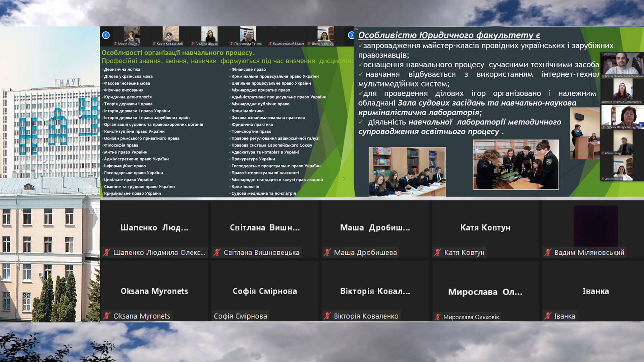The width and height of the screenshot is (644, 362).
Task: Select the Шапенко Людмила large participant tile
Action: pos(154,228)
